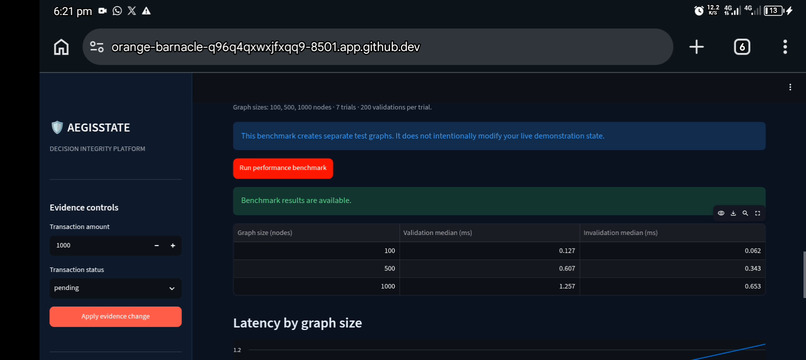Click the AEGISSTATE shield logo
Viewport: 806px width, 360px height.
pos(57,128)
